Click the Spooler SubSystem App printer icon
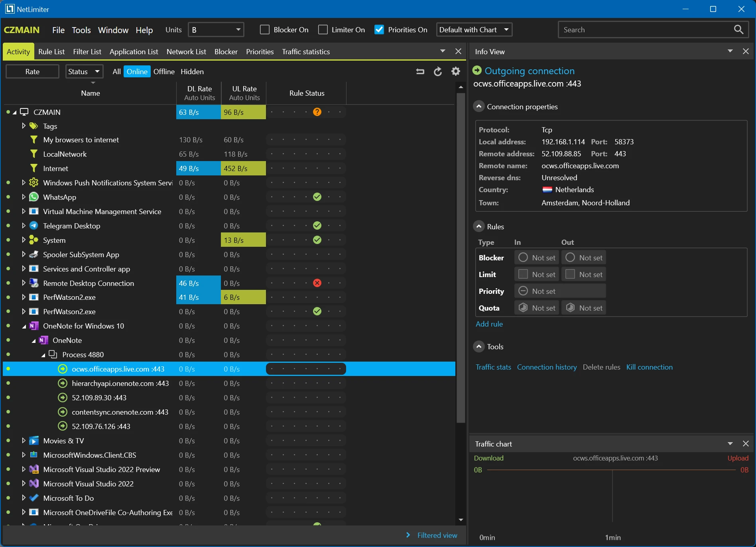The image size is (756, 547). [x=34, y=254]
